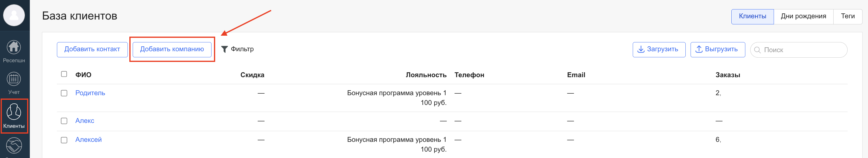Click the Загрузить download button
Image resolution: width=868 pixels, height=158 pixels.
[658, 49]
